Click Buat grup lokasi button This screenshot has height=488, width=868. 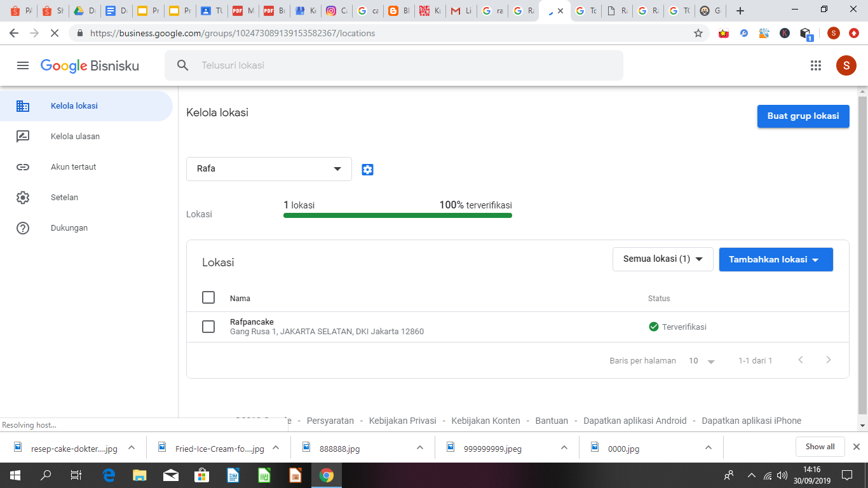tap(803, 116)
